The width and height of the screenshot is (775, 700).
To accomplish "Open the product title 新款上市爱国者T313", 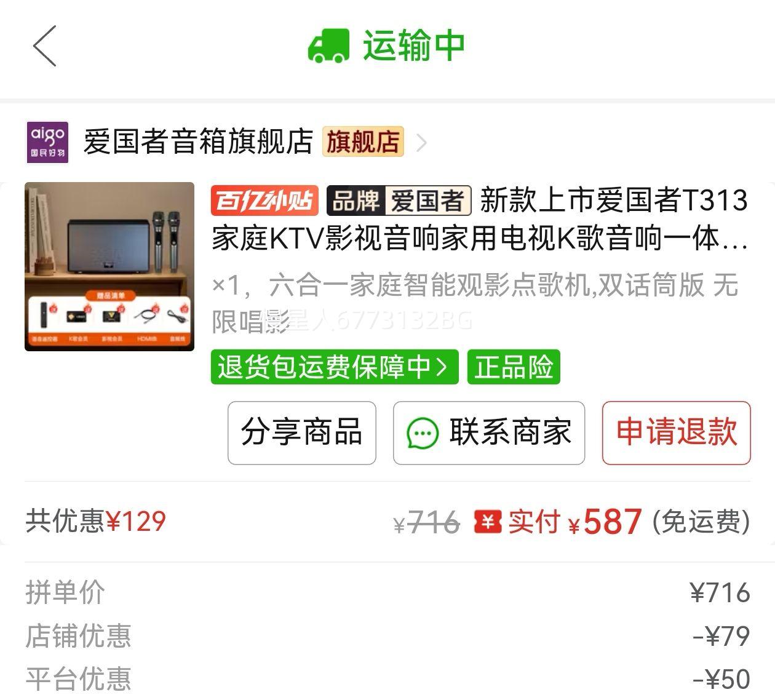I will tap(480, 219).
